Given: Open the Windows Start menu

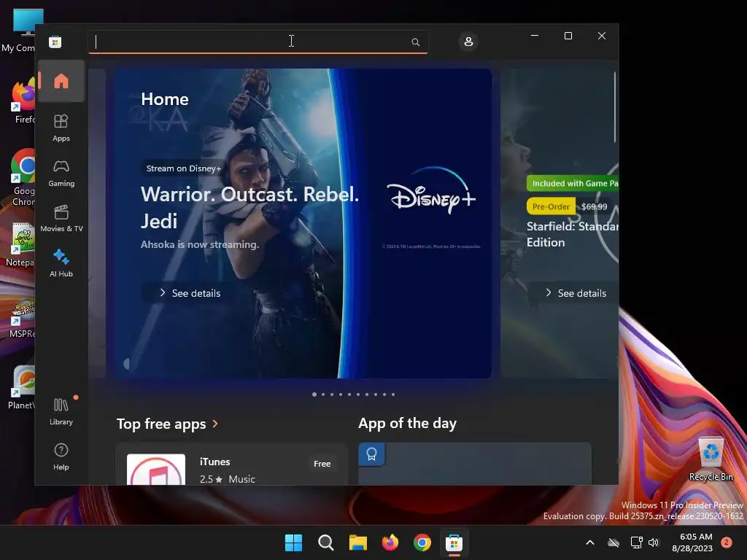Looking at the screenshot, I should tap(293, 542).
